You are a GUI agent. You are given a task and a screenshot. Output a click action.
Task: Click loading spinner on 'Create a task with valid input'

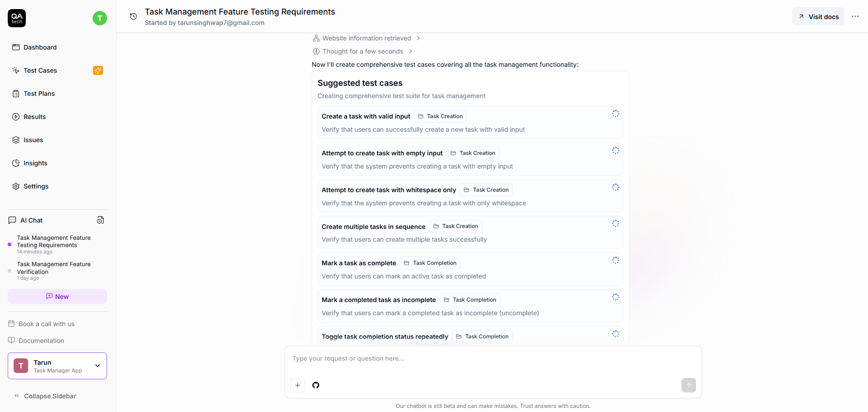coord(615,114)
